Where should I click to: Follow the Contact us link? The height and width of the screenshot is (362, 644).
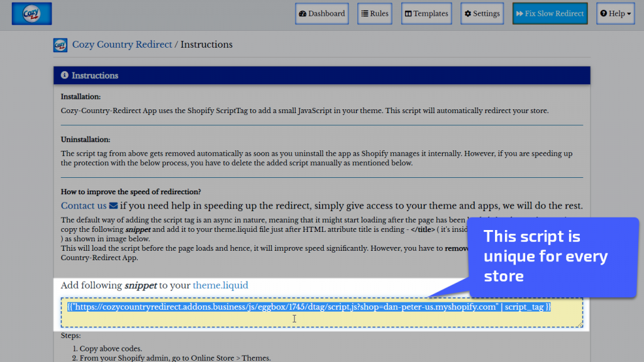84,206
